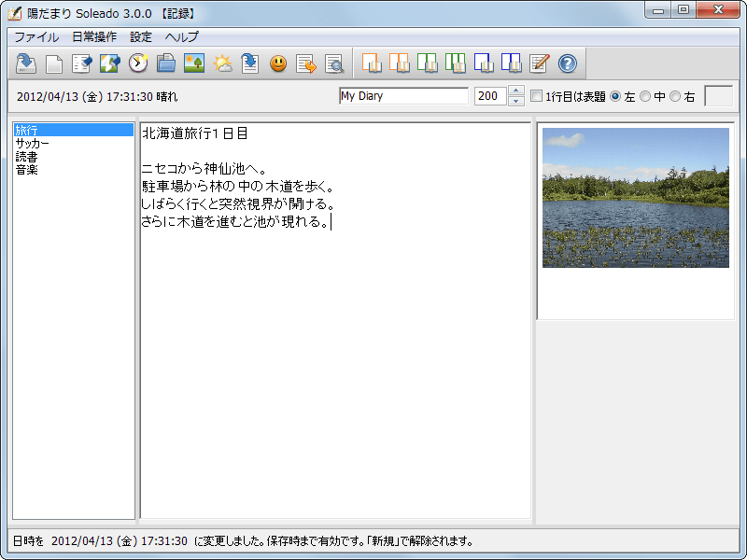Click the second blue book view icon
The height and width of the screenshot is (560, 747).
point(511,63)
